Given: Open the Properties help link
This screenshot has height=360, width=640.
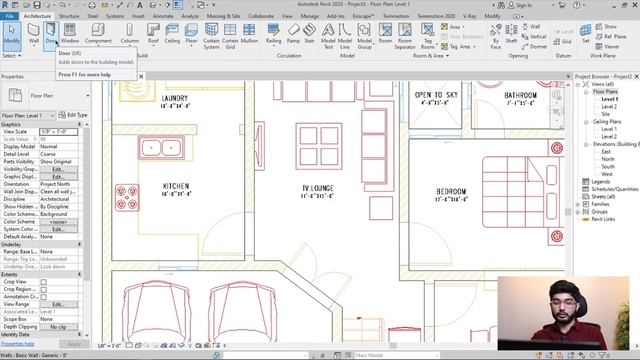Looking at the screenshot, I should [x=18, y=344].
